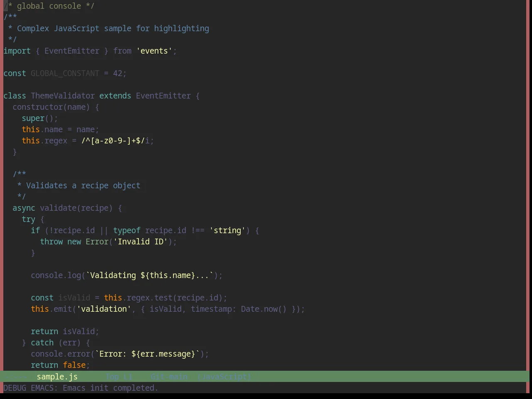Click EventEmitter inside the import braces
This screenshot has height=399, width=532.
pyautogui.click(x=72, y=51)
